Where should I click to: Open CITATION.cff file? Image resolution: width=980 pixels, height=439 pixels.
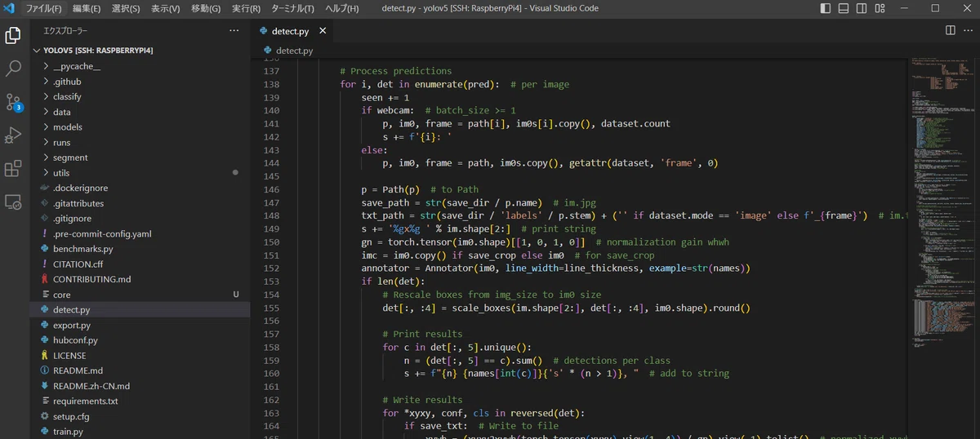pyautogui.click(x=140, y=264)
